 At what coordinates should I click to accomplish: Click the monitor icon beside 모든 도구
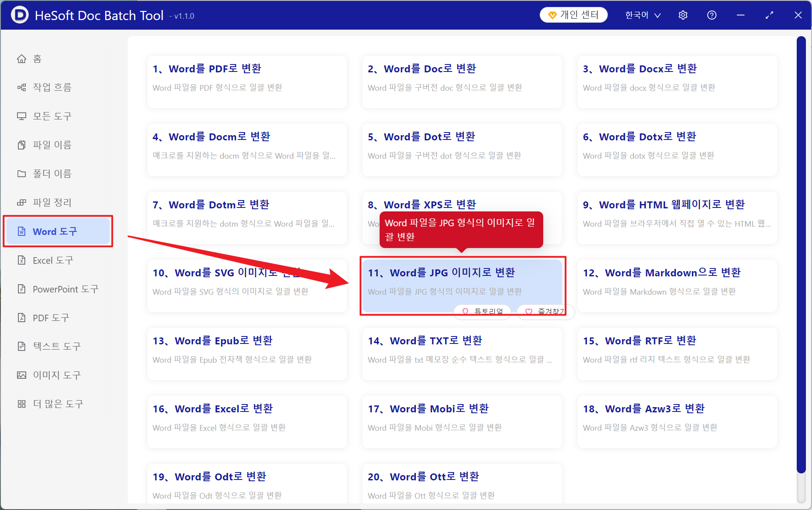click(x=21, y=116)
